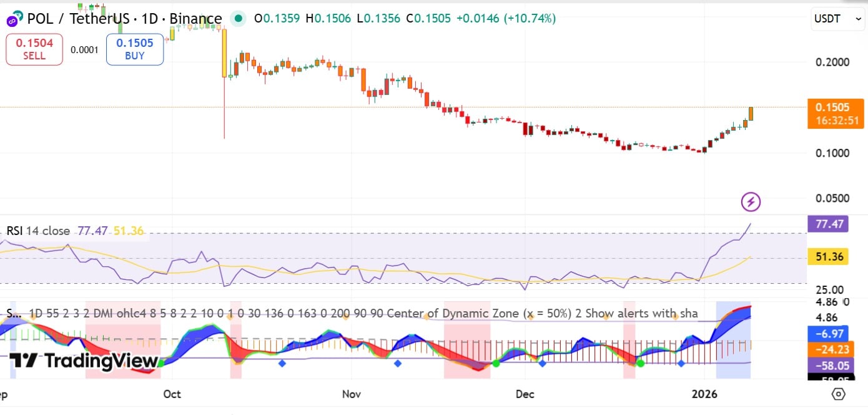Click the purple lightning bolt icon
This screenshot has height=415, width=868.
click(x=751, y=202)
